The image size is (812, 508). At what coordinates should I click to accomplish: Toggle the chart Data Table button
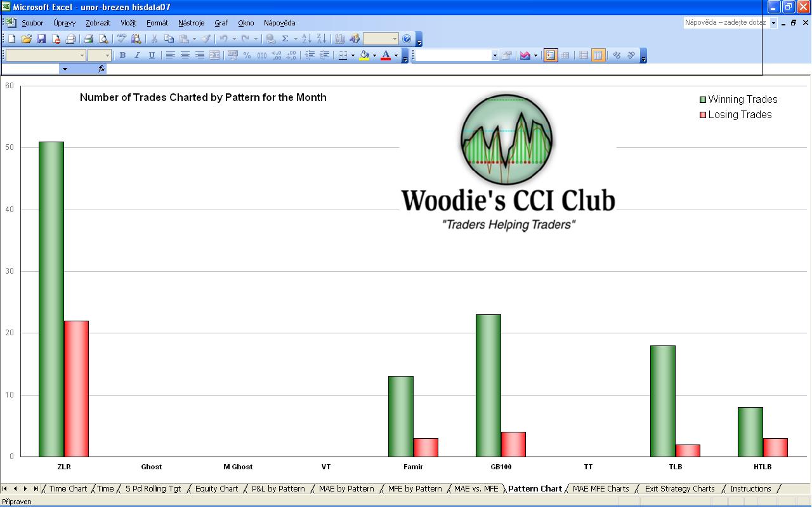click(x=565, y=55)
